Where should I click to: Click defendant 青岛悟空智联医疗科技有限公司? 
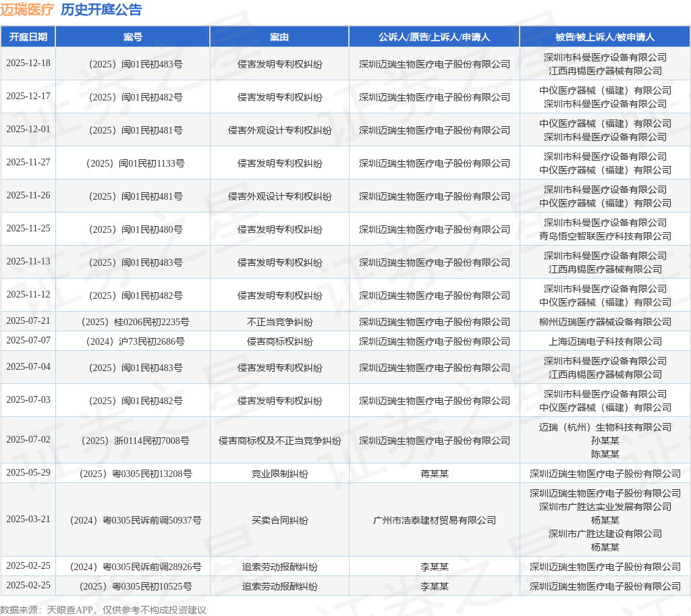605,236
